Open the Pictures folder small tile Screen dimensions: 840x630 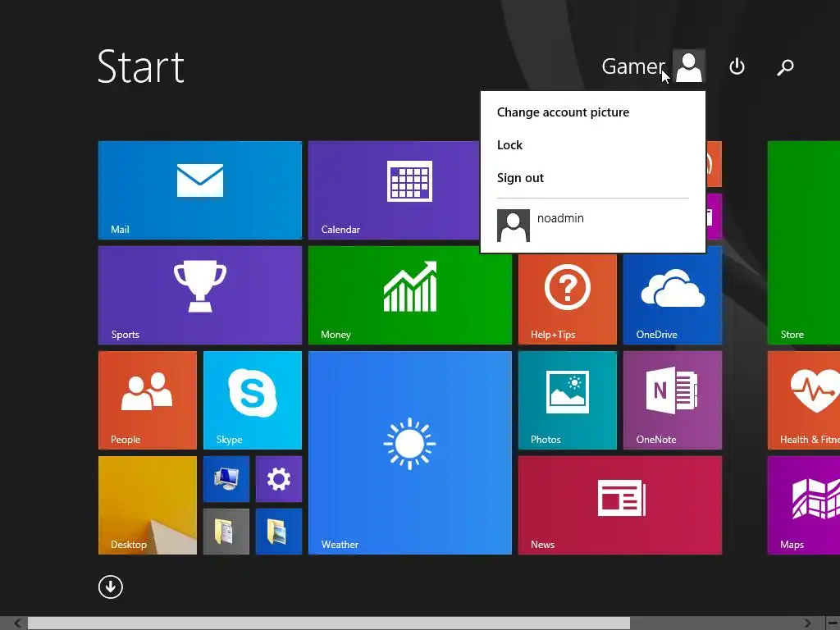tap(279, 532)
